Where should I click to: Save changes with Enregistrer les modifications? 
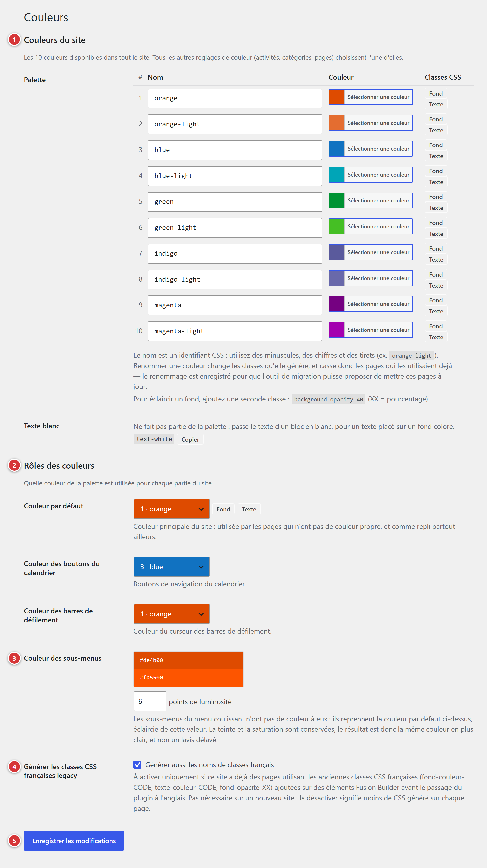pos(74,841)
